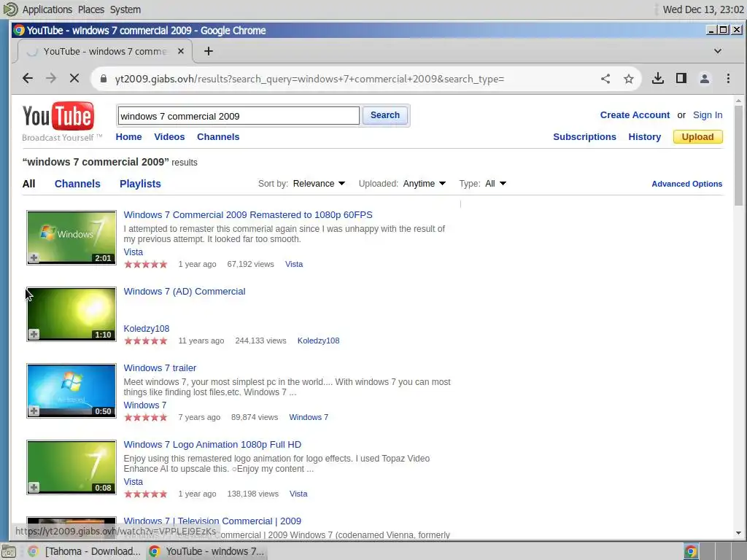Viewport: 747px width, 560px height.
Task: Open Advanced Options link
Action: point(687,184)
